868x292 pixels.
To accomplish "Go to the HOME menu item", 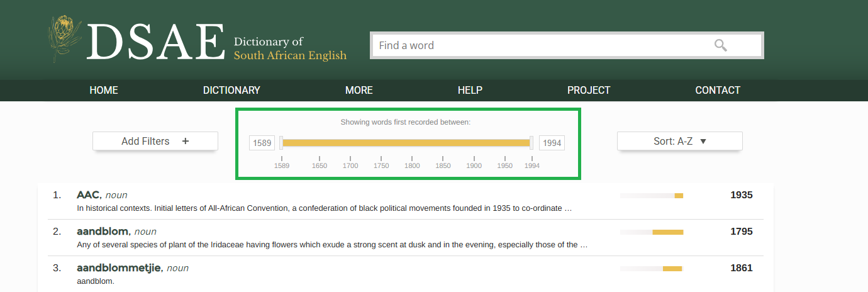I will click(104, 90).
